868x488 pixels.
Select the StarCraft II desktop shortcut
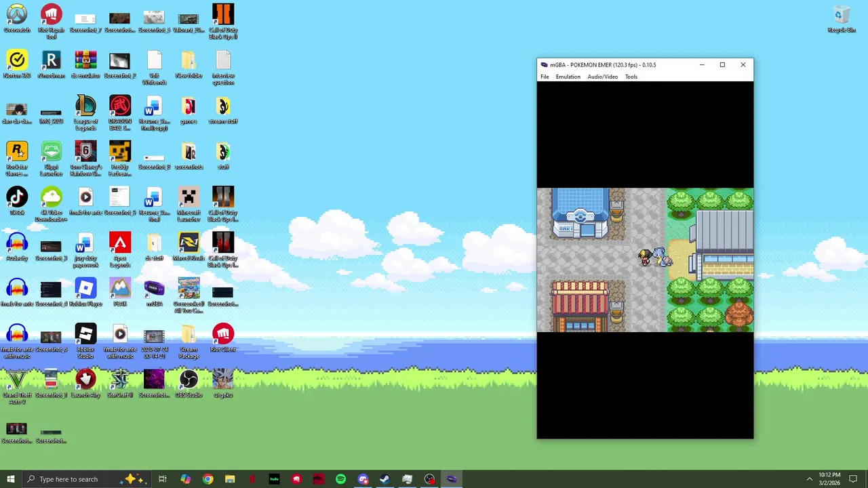[x=120, y=384]
